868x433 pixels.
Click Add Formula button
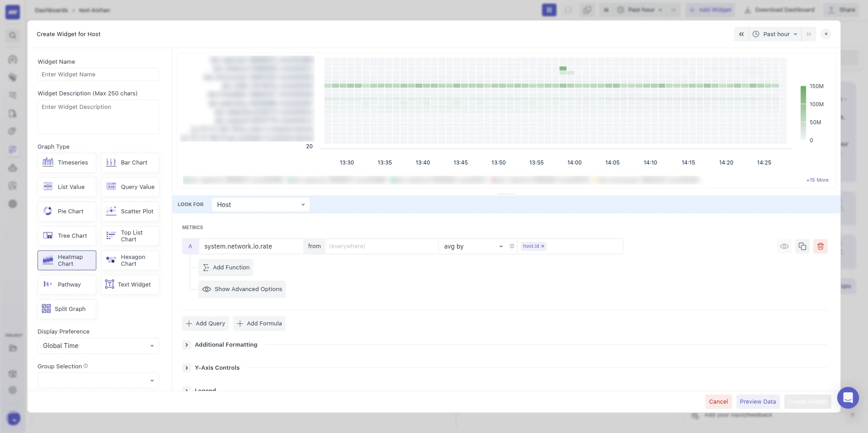point(259,324)
